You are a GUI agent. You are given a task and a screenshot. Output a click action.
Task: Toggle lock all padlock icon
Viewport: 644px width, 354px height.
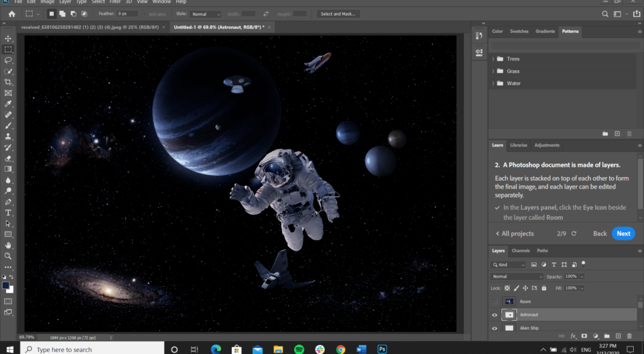pyautogui.click(x=544, y=289)
